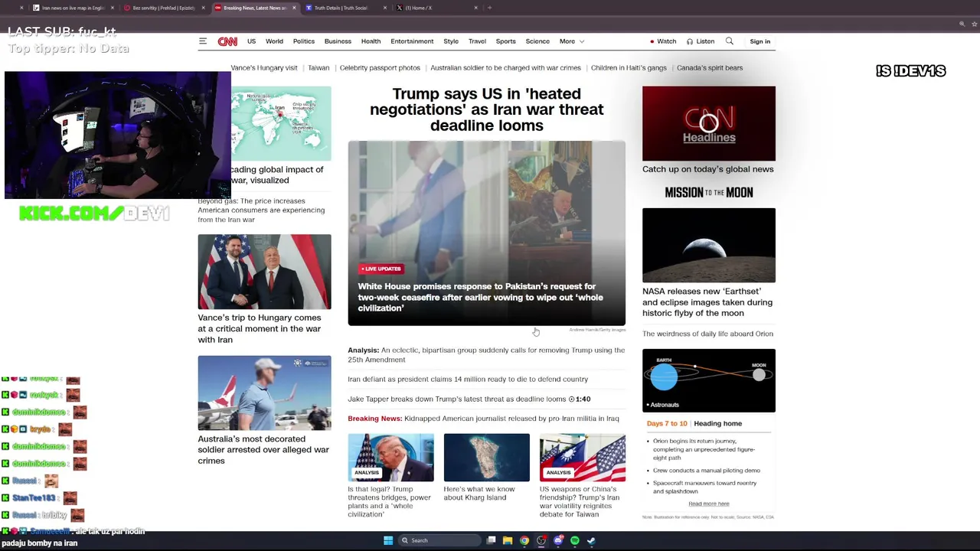Open the Mission to the Moon section
The image size is (980, 551).
(x=709, y=192)
